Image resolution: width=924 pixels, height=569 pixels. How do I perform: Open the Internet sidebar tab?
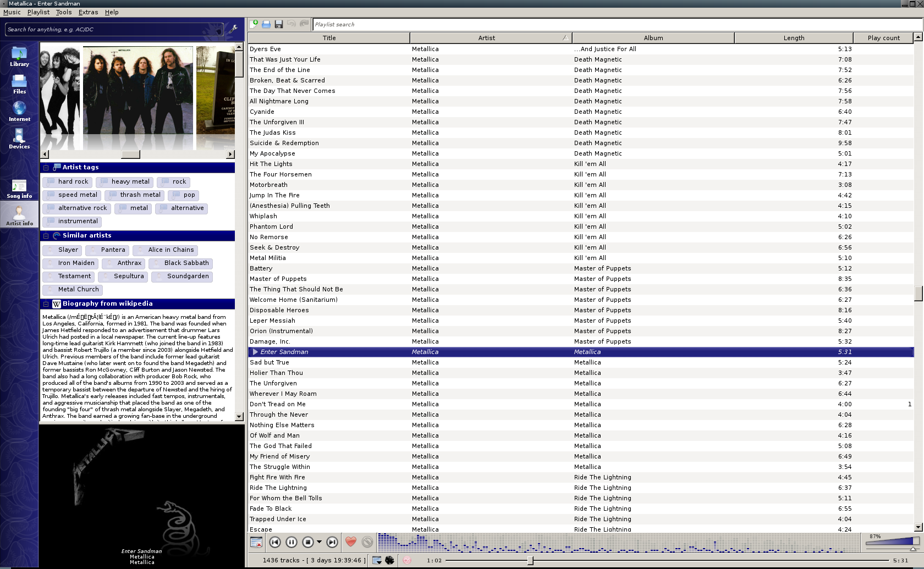coord(19,112)
